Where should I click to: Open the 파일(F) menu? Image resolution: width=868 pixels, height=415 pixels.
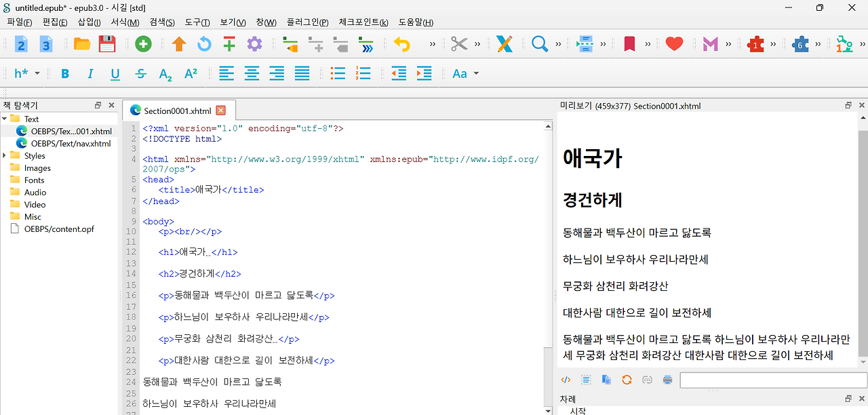tap(20, 22)
